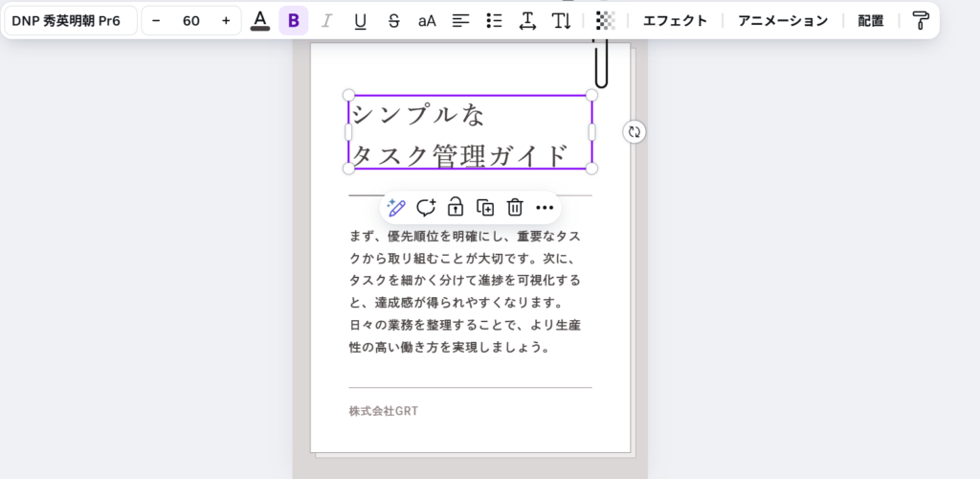Screen dimensions: 980x479
Task: Open the アニメーション panel
Action: tap(782, 20)
